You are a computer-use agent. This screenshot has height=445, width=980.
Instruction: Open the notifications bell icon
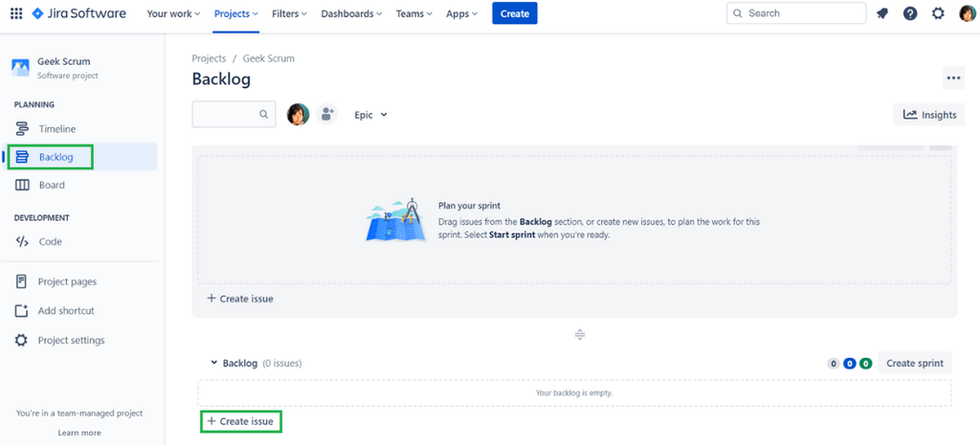click(x=881, y=13)
